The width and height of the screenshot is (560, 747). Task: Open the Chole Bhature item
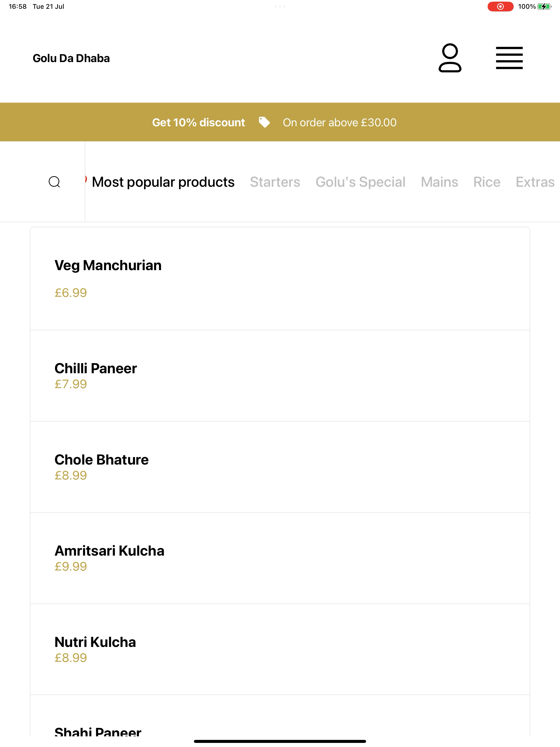(x=280, y=467)
